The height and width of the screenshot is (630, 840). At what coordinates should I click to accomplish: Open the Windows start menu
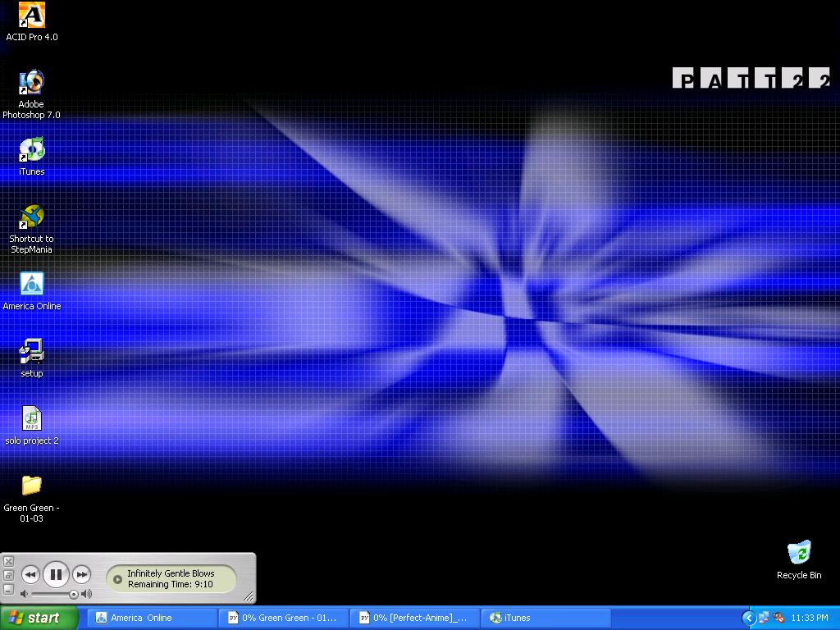[x=39, y=619]
